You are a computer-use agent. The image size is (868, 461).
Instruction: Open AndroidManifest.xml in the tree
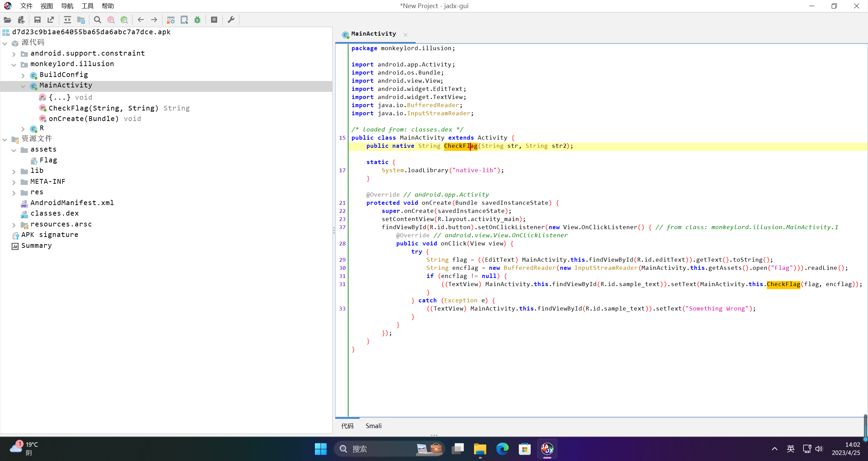[72, 203]
